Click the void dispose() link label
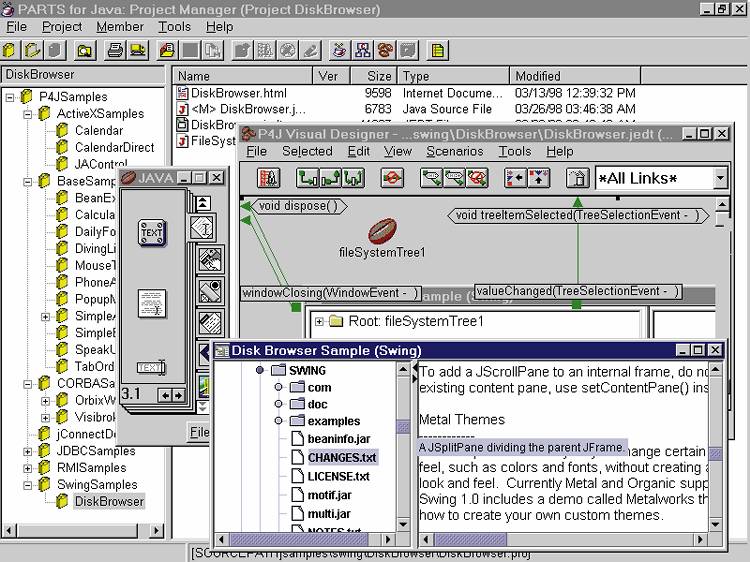 click(x=298, y=206)
